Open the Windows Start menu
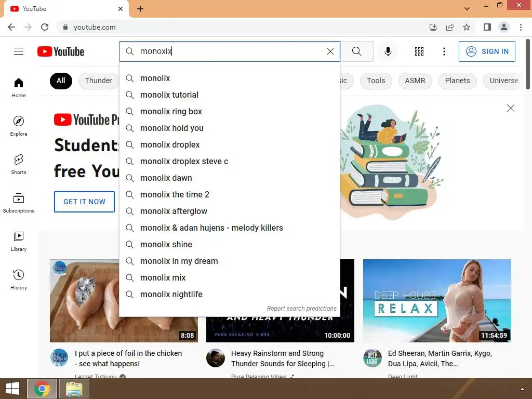 (x=12, y=389)
